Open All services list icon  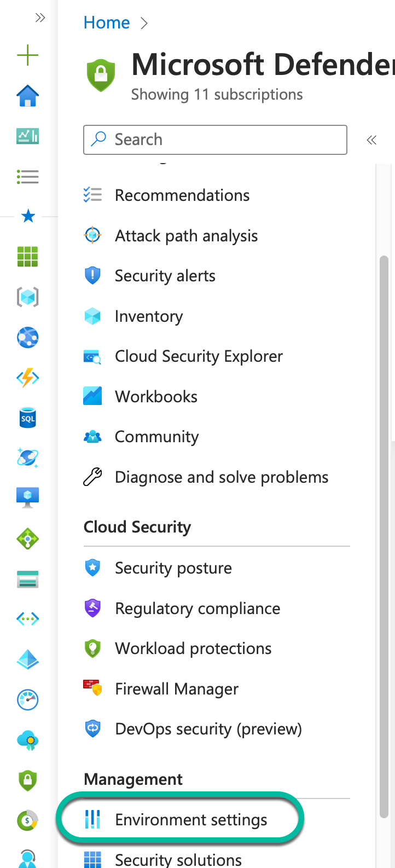(28, 177)
